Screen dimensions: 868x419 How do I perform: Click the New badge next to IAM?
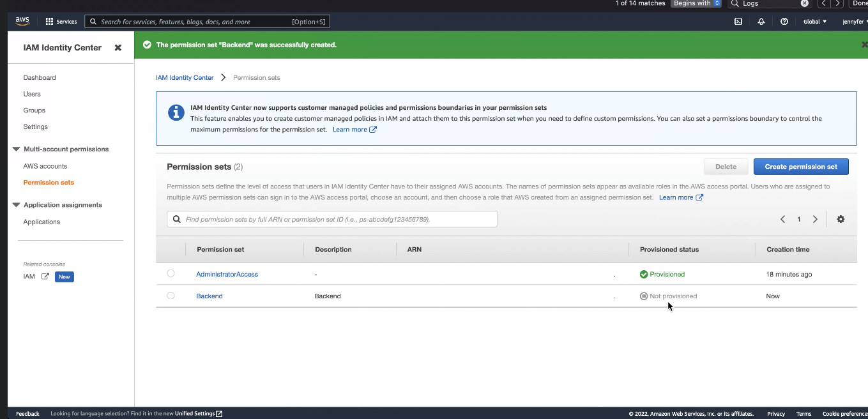pyautogui.click(x=65, y=277)
